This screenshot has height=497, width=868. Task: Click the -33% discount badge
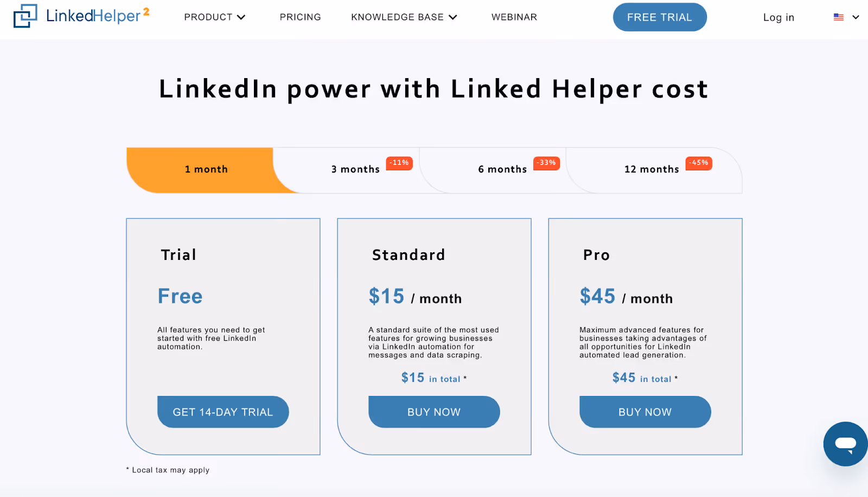(546, 163)
